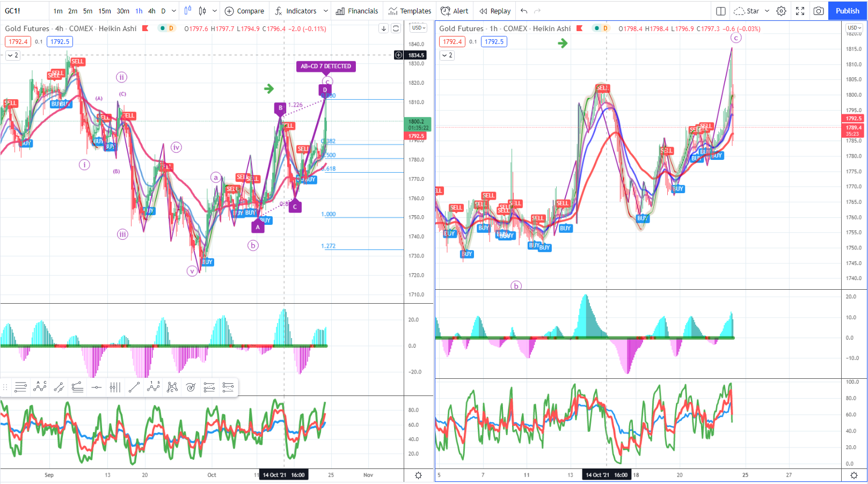Image resolution: width=868 pixels, height=484 pixels.
Task: Select the D daily timeframe
Action: coord(163,11)
